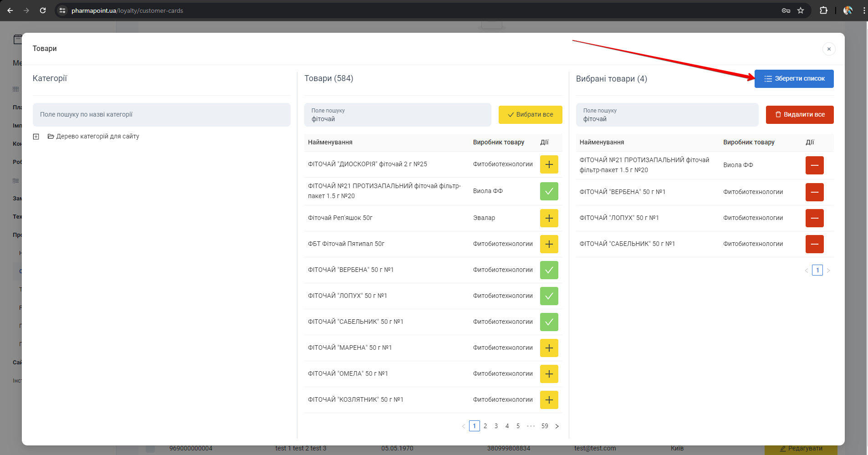The width and height of the screenshot is (868, 455).
Task: Click the Зберегти список button
Action: coord(794,79)
